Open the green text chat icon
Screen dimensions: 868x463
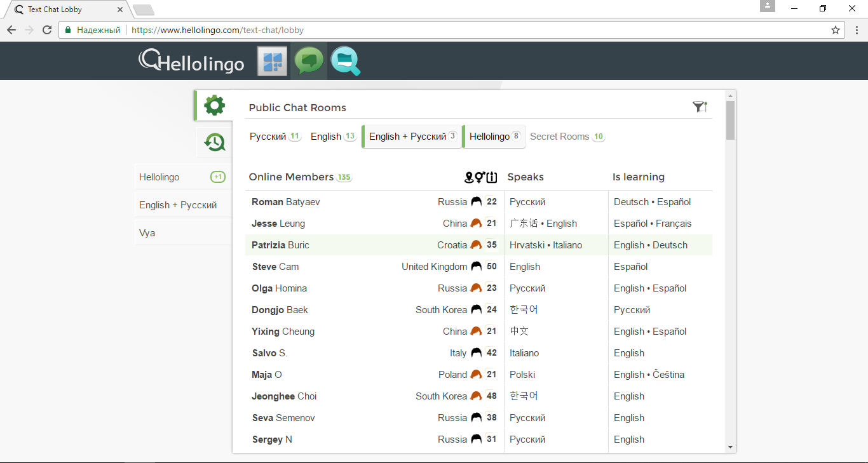(x=309, y=61)
